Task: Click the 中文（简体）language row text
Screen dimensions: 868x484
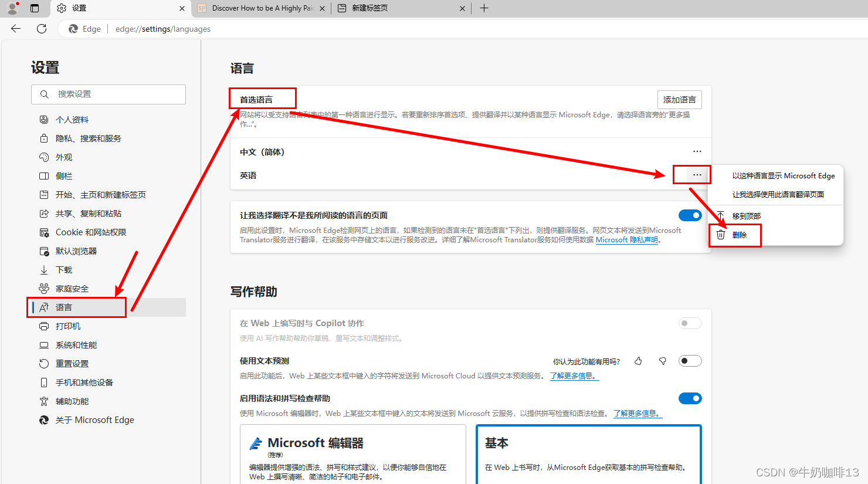Action: point(262,152)
